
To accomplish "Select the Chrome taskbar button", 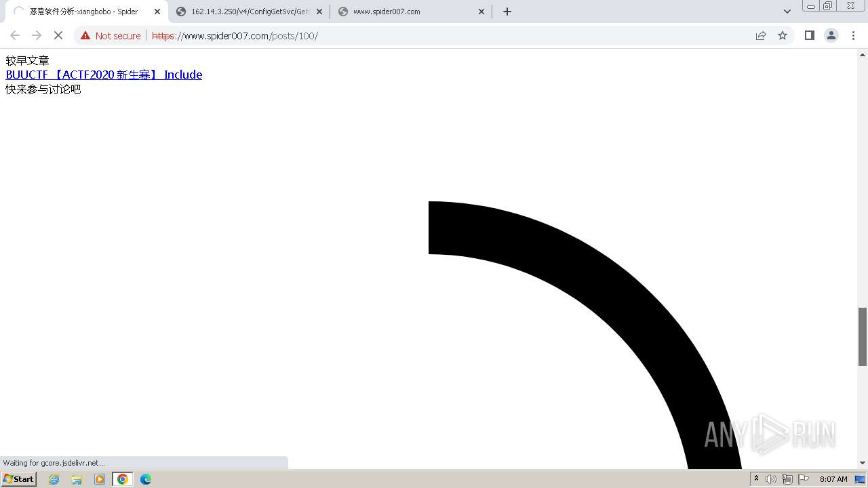I will [123, 479].
